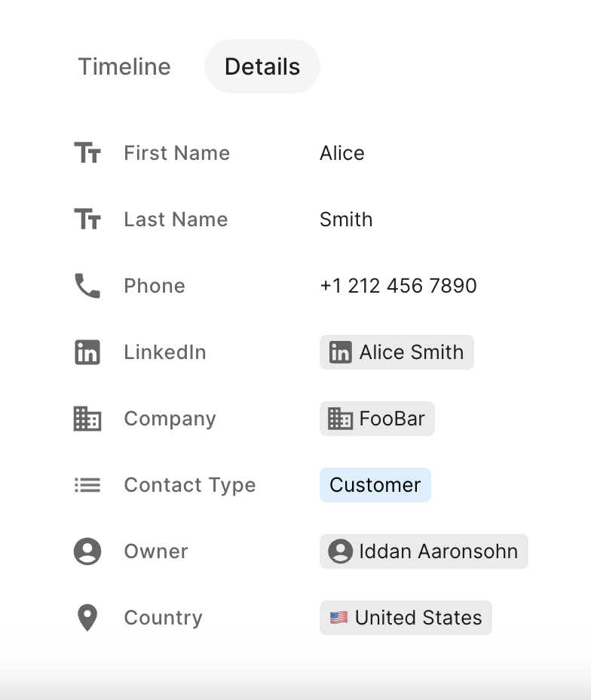Image resolution: width=591 pixels, height=700 pixels.
Task: Click the LinkedIn logo icon in the field label
Action: point(86,352)
